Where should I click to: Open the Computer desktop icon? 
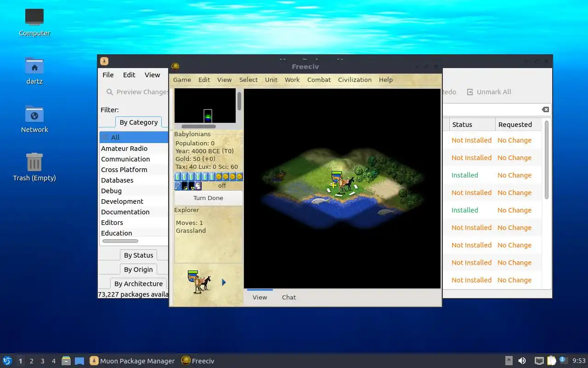pyautogui.click(x=34, y=22)
